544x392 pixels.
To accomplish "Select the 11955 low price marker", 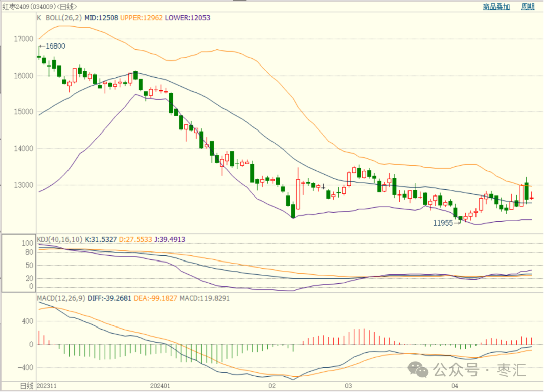I will (443, 223).
